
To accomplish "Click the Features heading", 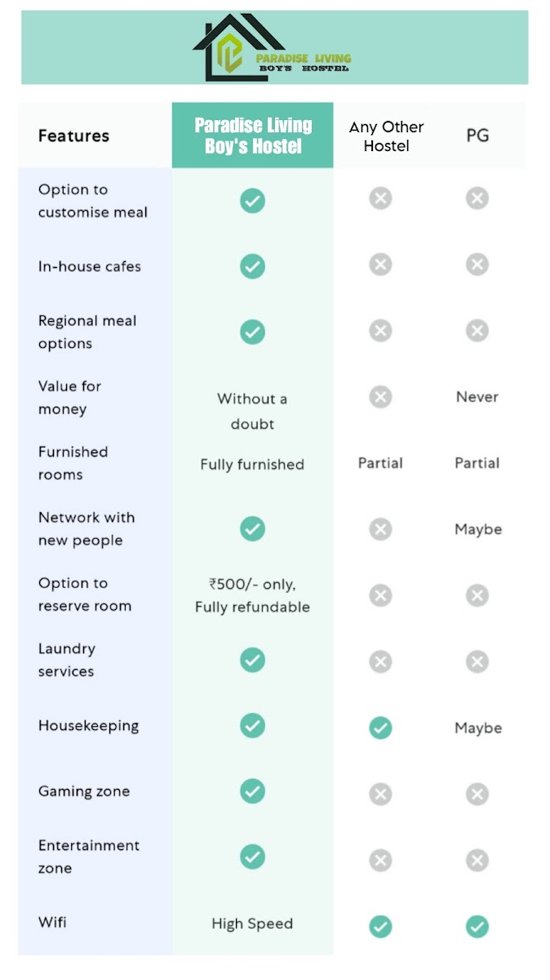I will point(73,136).
